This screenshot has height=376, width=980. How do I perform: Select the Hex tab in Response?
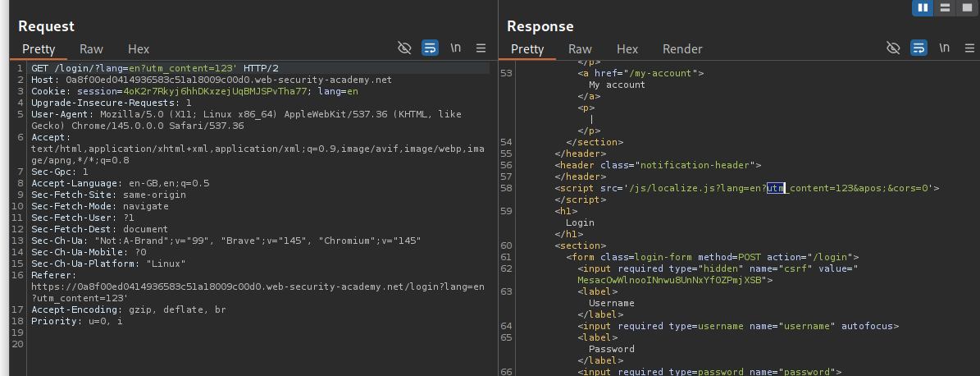(x=627, y=49)
